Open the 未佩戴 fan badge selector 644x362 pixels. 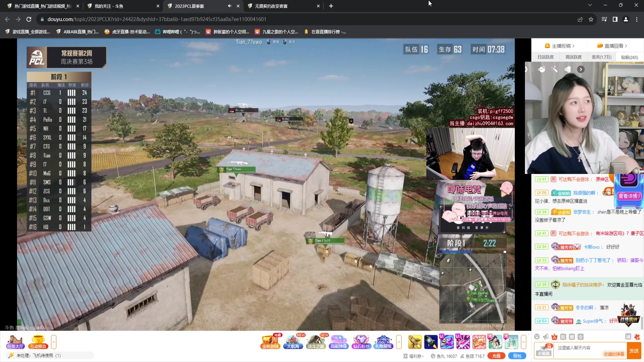coord(544,351)
